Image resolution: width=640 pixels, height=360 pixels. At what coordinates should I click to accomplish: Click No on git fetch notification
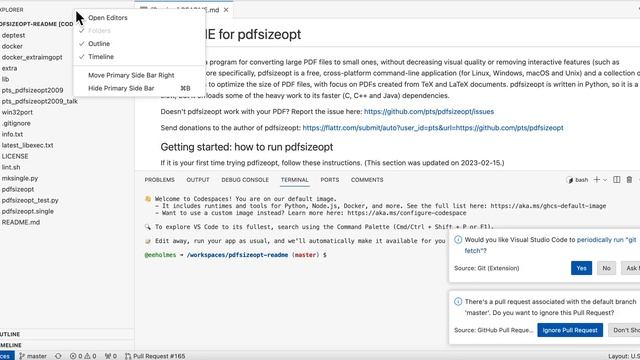coord(606,268)
